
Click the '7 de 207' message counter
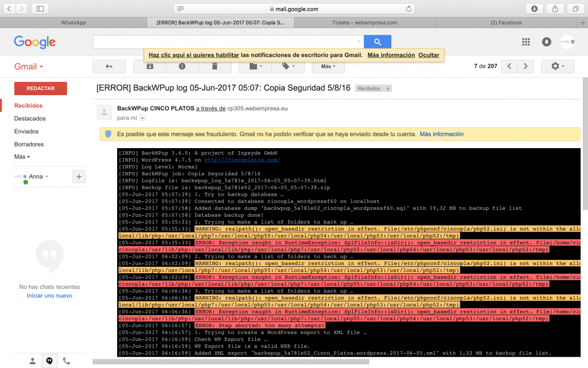pos(485,66)
